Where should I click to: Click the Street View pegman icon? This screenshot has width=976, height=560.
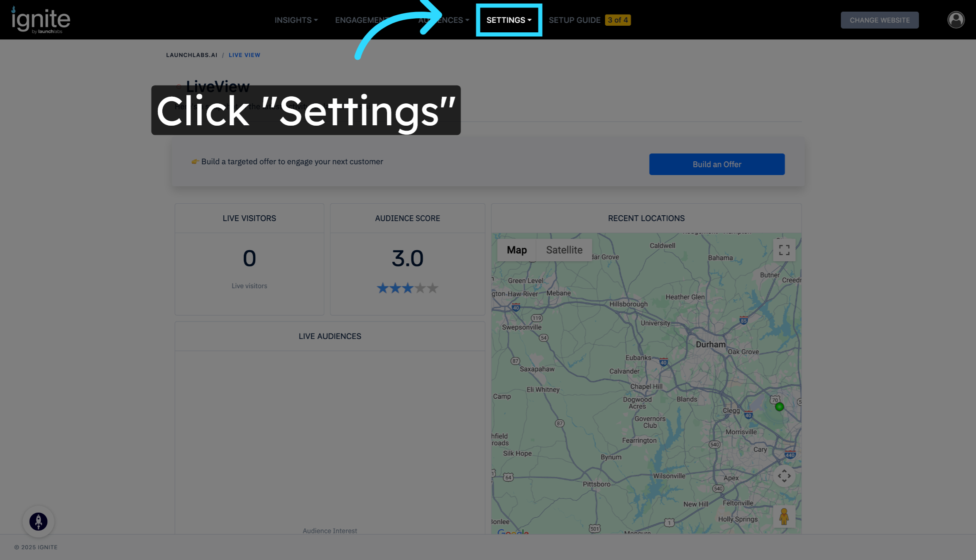click(784, 516)
